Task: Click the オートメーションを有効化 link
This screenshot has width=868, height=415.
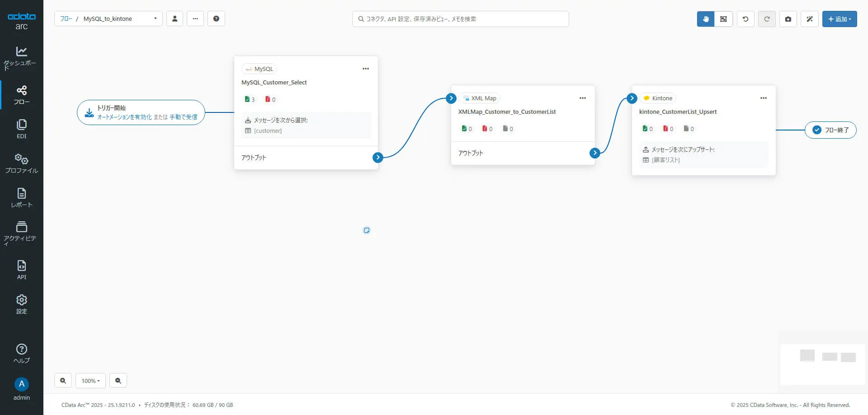Action: [x=124, y=117]
